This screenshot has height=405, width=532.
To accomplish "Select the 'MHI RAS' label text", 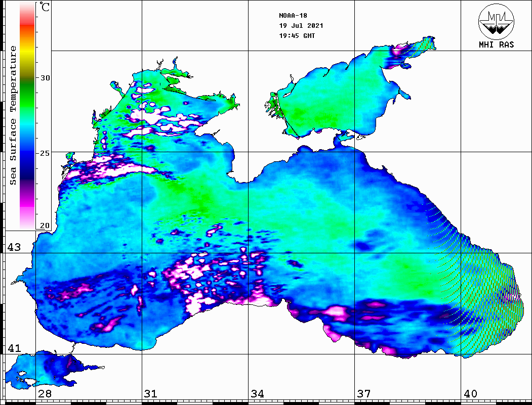I will 496,44.
